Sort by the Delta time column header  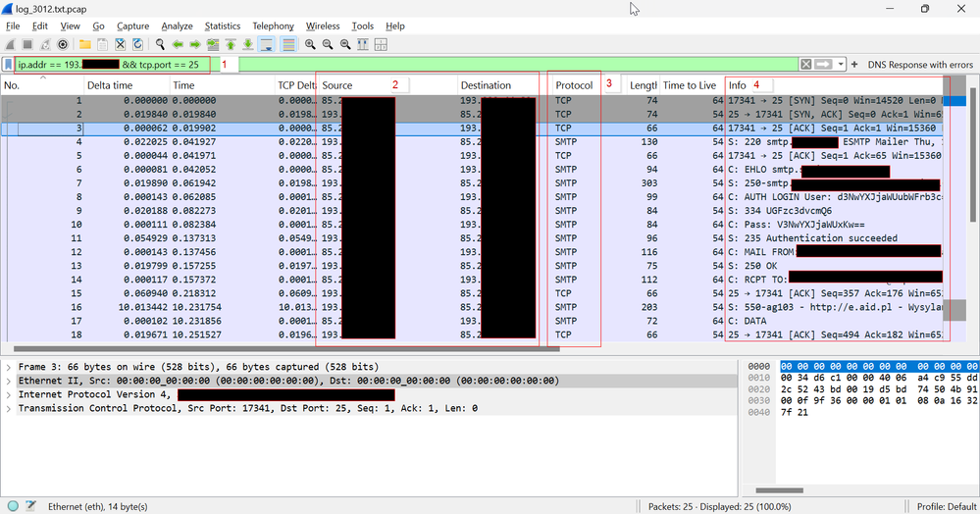[127, 85]
